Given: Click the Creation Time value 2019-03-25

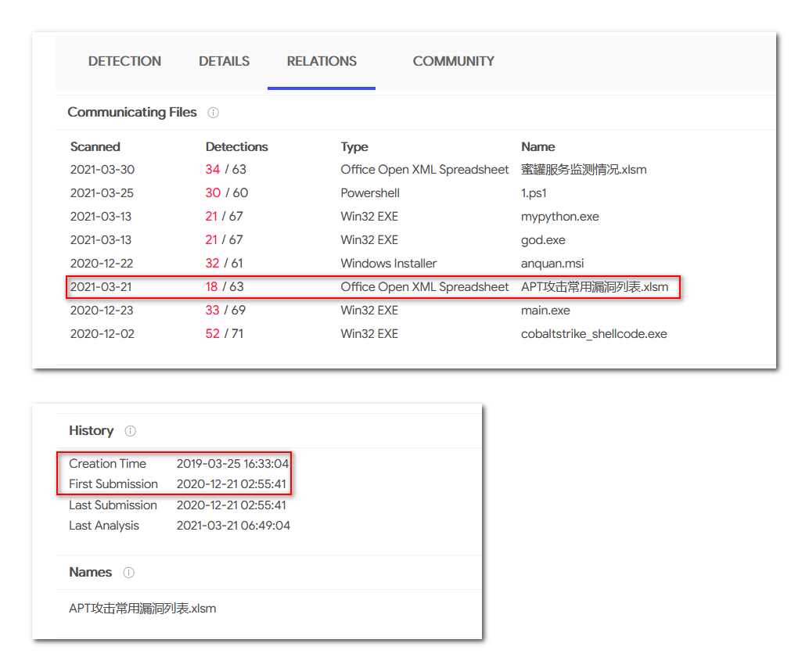Looking at the screenshot, I should (232, 464).
